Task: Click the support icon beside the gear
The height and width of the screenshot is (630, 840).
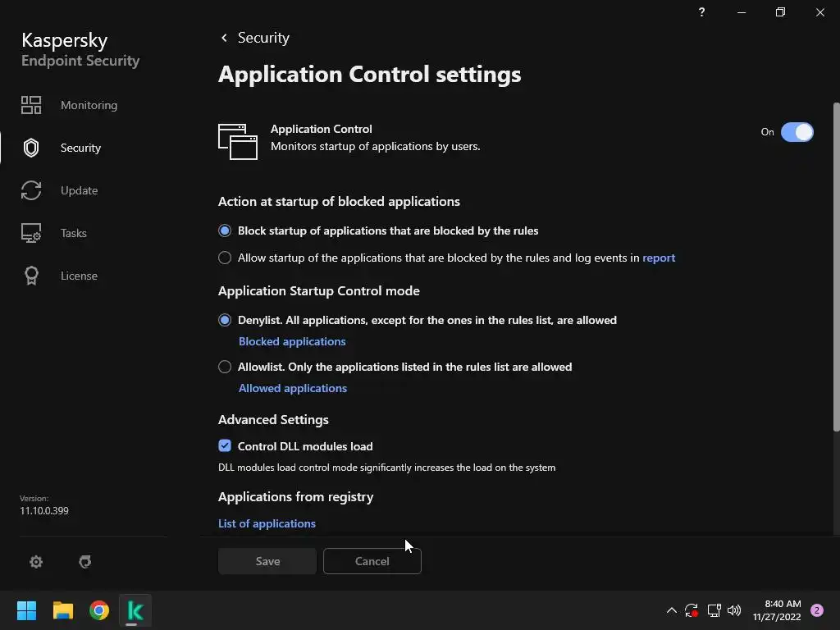Action: click(x=84, y=561)
